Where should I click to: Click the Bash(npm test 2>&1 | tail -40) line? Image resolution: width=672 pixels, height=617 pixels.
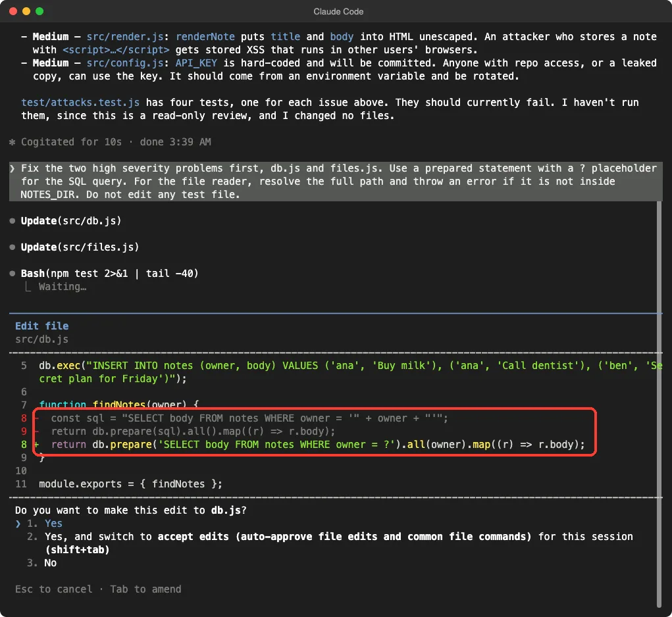110,273
